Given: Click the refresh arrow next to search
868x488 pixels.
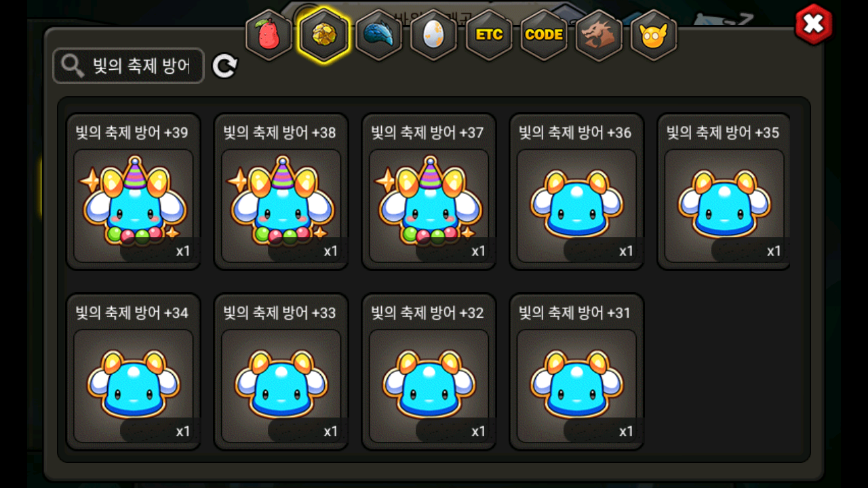Looking at the screenshot, I should tap(224, 66).
